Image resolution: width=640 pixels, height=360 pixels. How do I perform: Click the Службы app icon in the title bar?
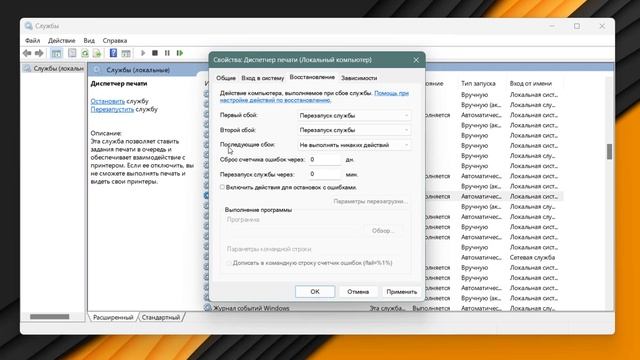(28, 26)
